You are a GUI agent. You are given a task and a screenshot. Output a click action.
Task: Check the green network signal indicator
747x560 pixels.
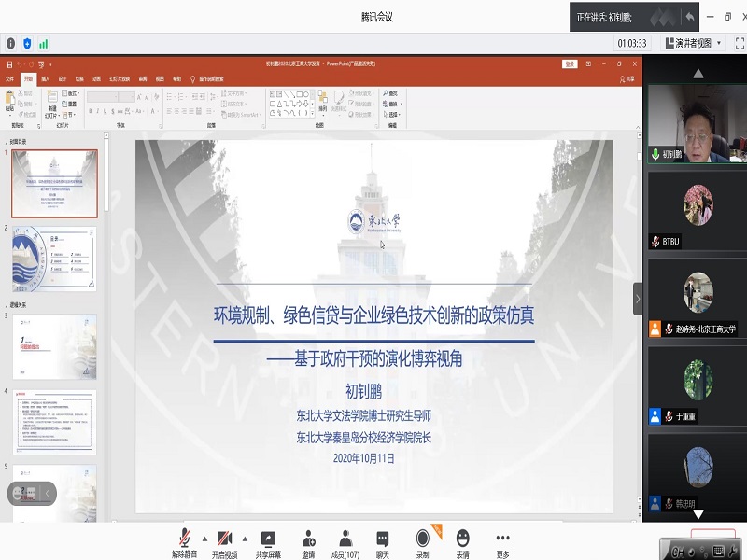[x=43, y=43]
